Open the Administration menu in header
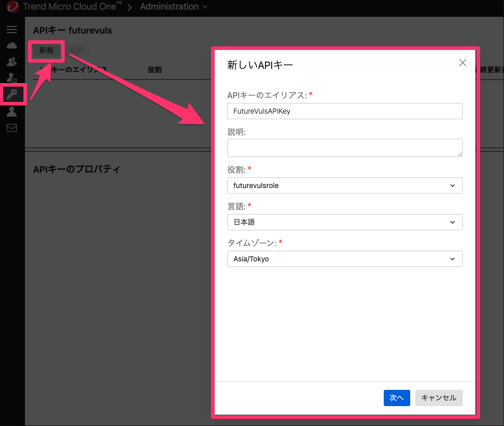504x426 pixels. [x=174, y=7]
